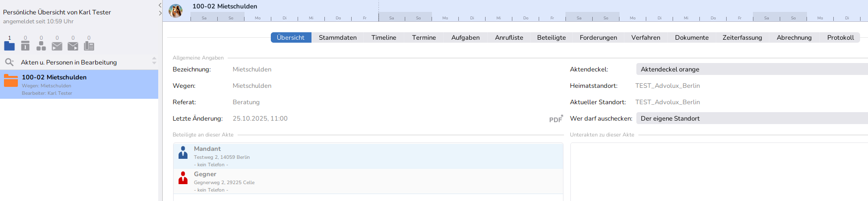Screen dimensions: 868x201
Task: Click the first Sa marker in timeline ruler
Action: 204,18
